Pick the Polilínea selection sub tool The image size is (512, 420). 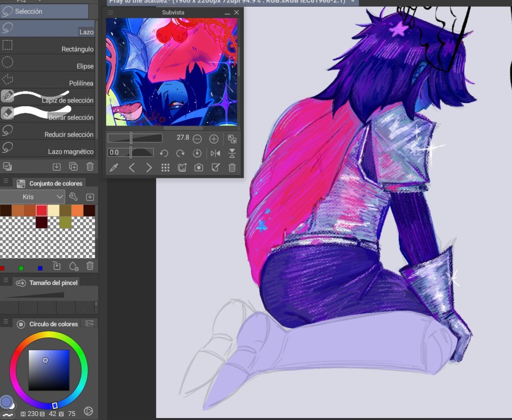coord(48,79)
